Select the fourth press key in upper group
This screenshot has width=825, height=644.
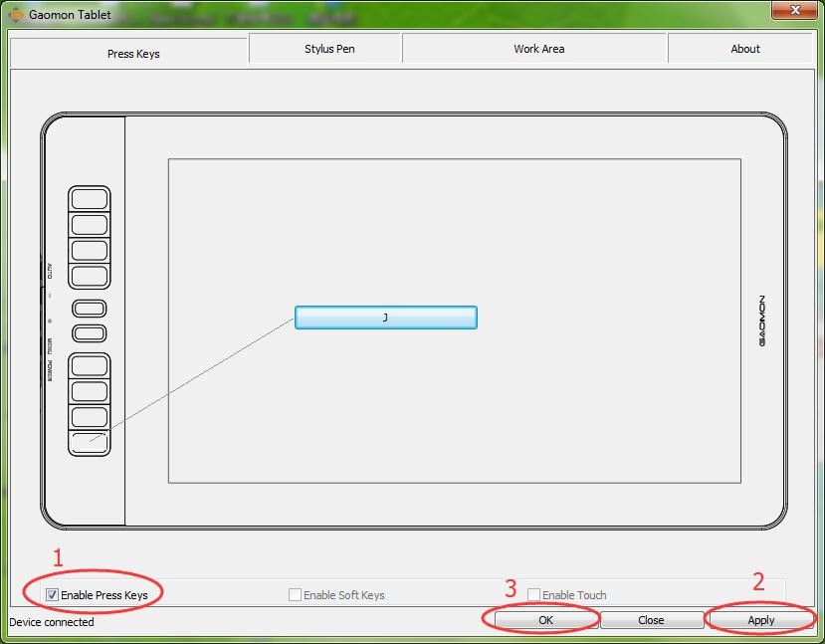tap(90, 277)
